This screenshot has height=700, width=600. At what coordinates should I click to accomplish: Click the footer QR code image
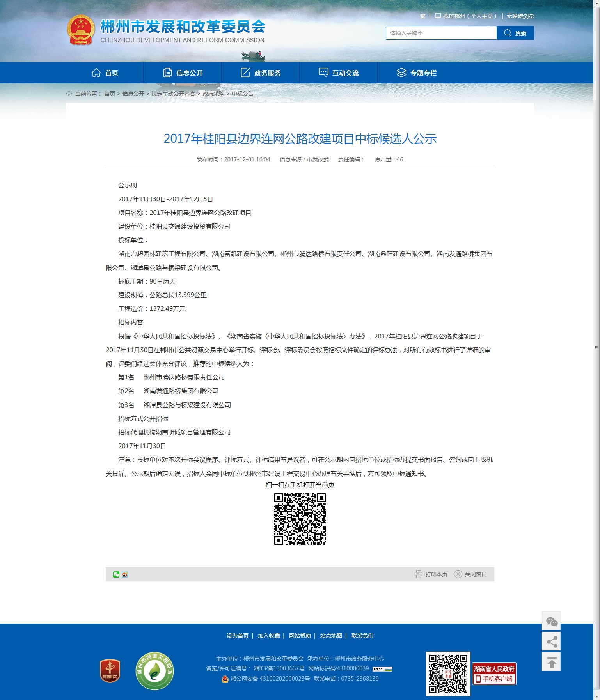(x=448, y=673)
